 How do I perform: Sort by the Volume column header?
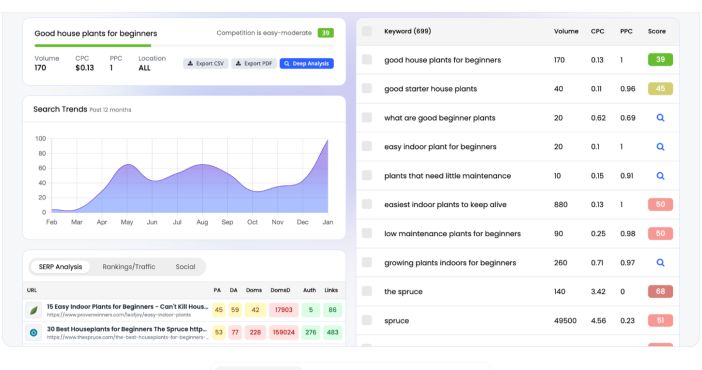566,31
